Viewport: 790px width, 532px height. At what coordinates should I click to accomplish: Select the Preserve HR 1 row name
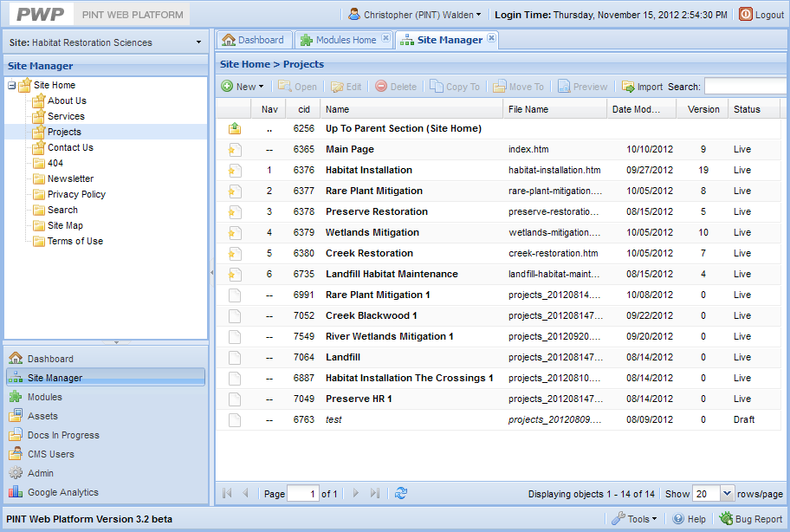tap(359, 399)
